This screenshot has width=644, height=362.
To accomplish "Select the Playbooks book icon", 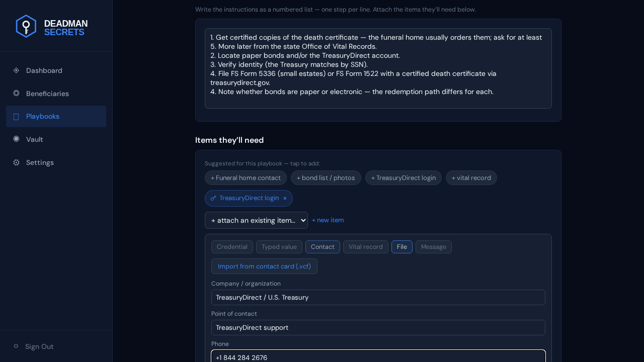I will click(16, 117).
